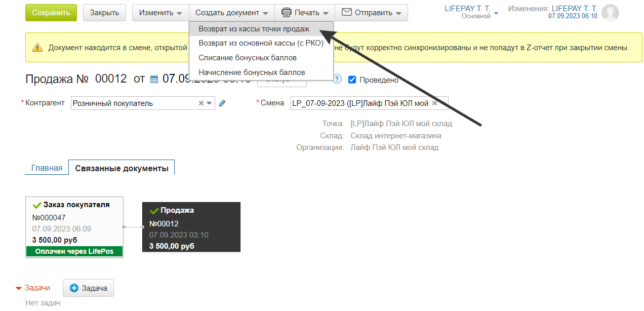Clear the Смена field value with X
The image size is (644, 311).
pos(434,103)
